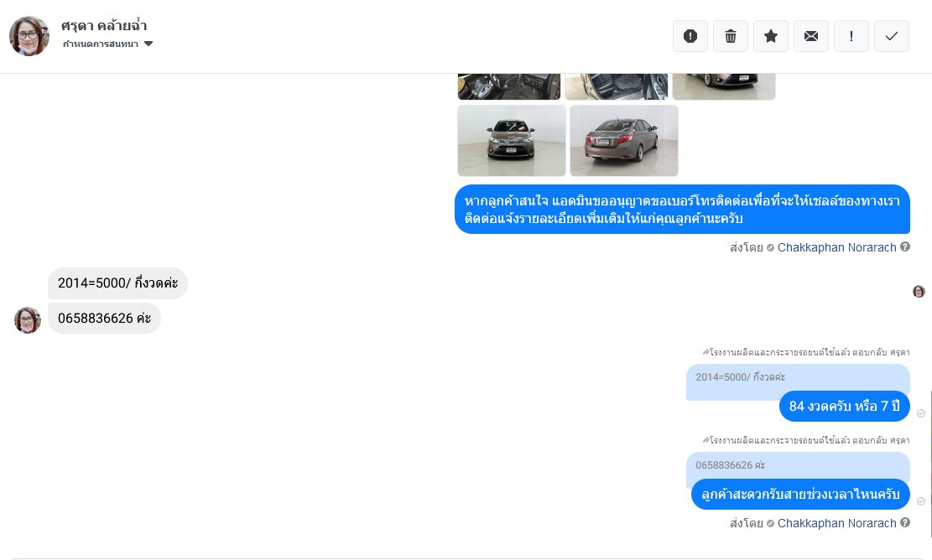
Task: Open the front view car photo thumbnail
Action: [x=512, y=141]
